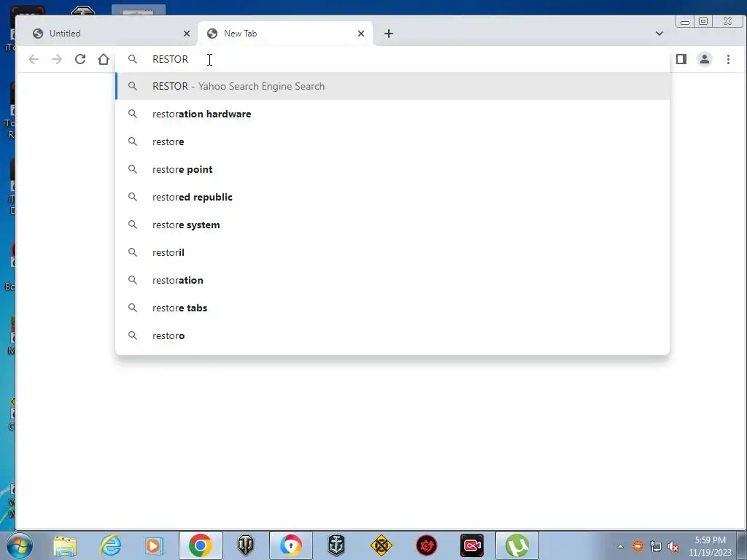The image size is (747, 560).
Task: Click the orange tray notification icon
Action: (638, 546)
